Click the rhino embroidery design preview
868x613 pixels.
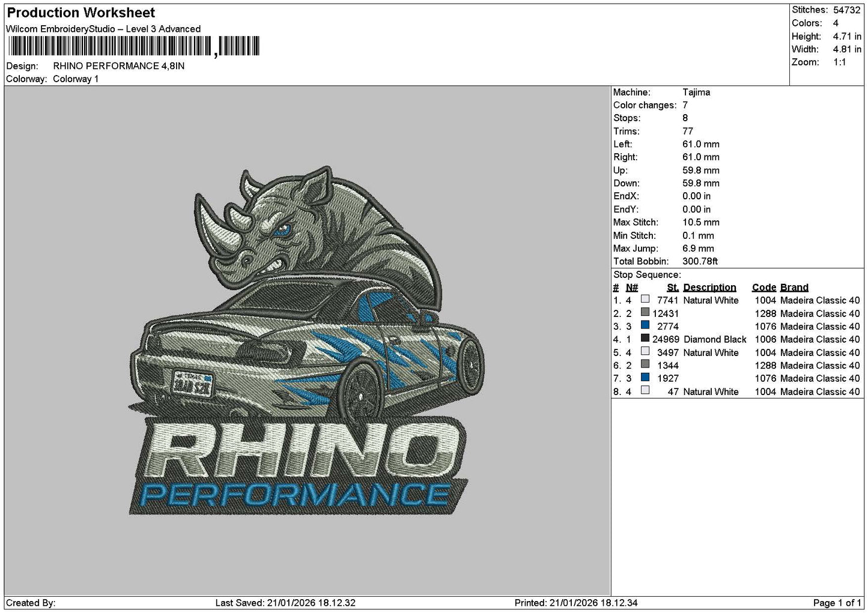click(x=307, y=341)
